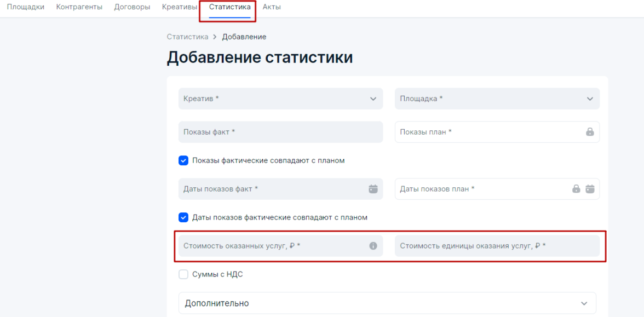Go to the Креативы tab

(x=180, y=7)
